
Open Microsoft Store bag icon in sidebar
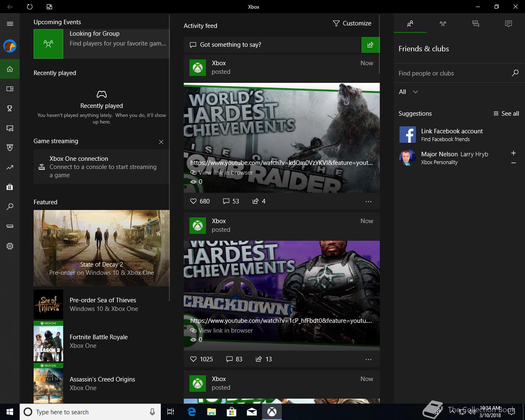click(10, 187)
